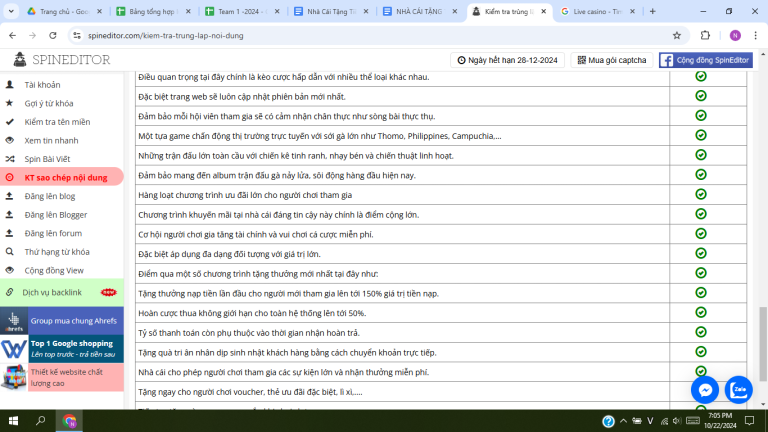Click the checkmark beside 'Hoàn cược thua' row

point(700,312)
